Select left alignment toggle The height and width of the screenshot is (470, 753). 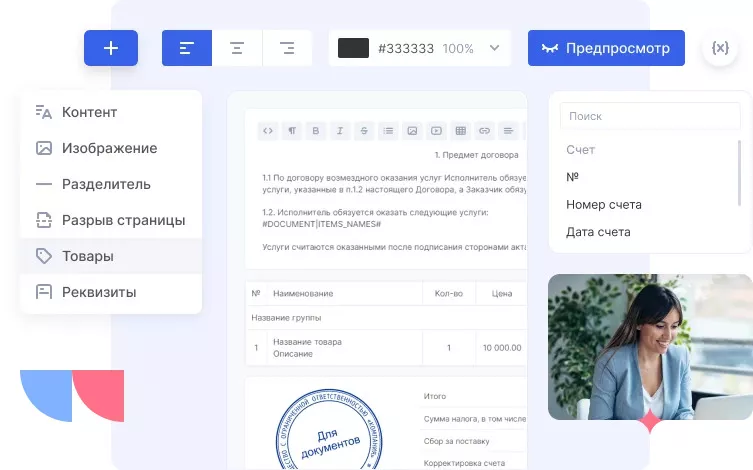(186, 48)
